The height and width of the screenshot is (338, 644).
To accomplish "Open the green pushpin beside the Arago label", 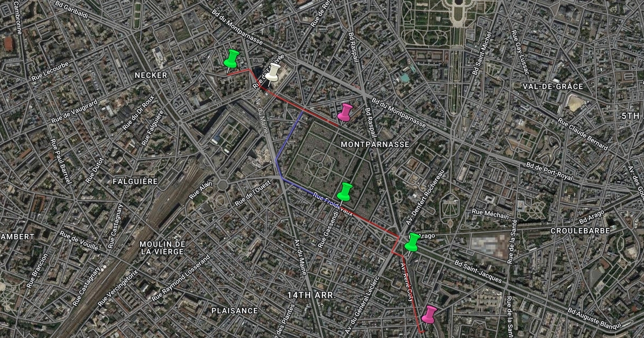I will click(412, 242).
